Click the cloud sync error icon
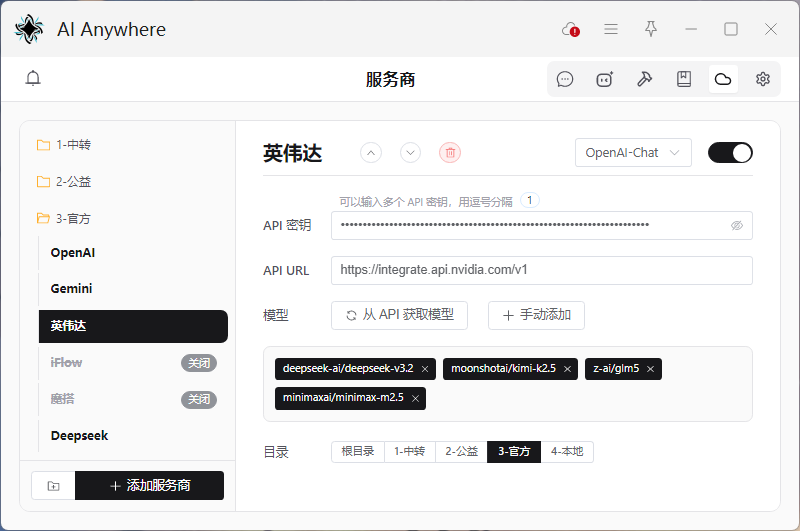This screenshot has width=800, height=531. [x=571, y=30]
